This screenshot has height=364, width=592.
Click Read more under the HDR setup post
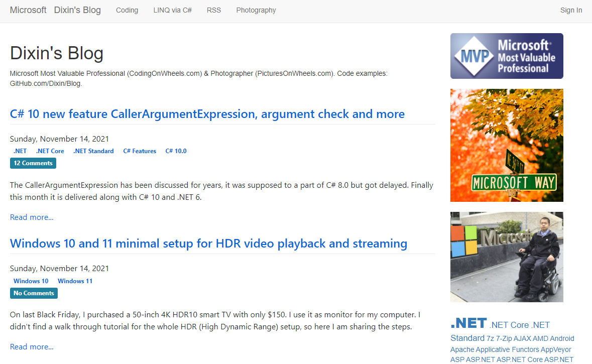coord(32,346)
